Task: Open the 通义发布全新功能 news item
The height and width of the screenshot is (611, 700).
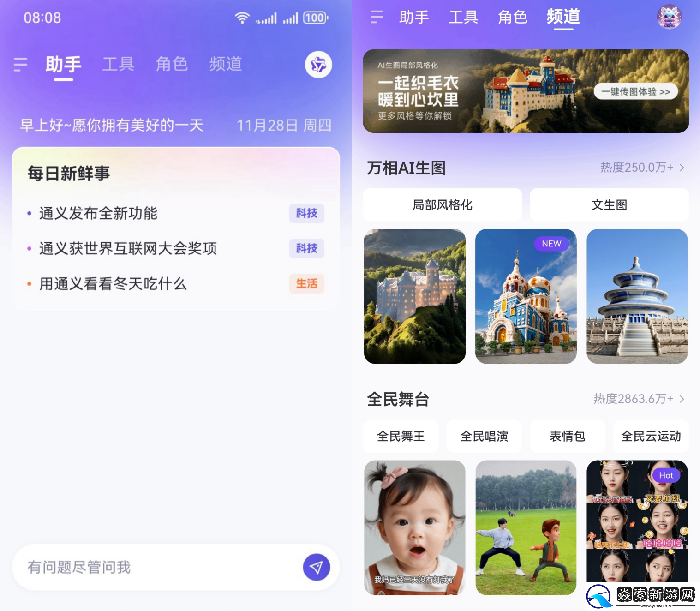Action: [x=98, y=213]
